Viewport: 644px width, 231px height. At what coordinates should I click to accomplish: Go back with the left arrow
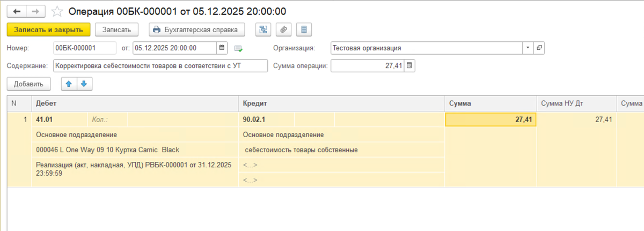pos(17,11)
